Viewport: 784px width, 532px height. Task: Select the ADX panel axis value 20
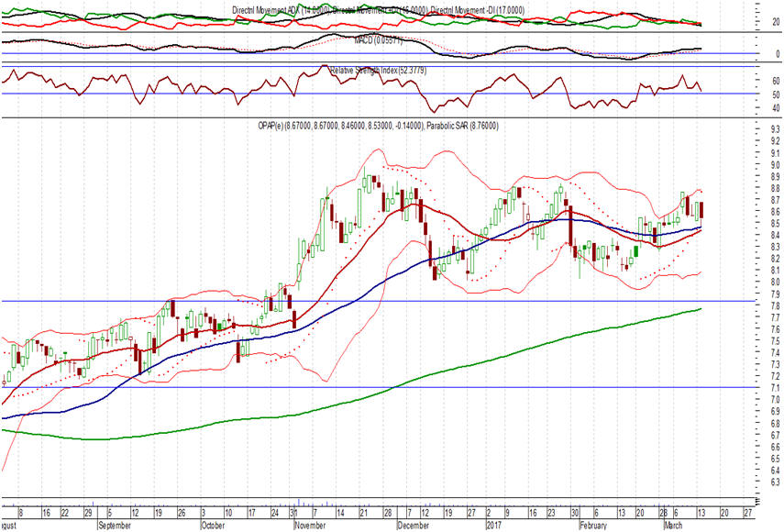click(776, 22)
